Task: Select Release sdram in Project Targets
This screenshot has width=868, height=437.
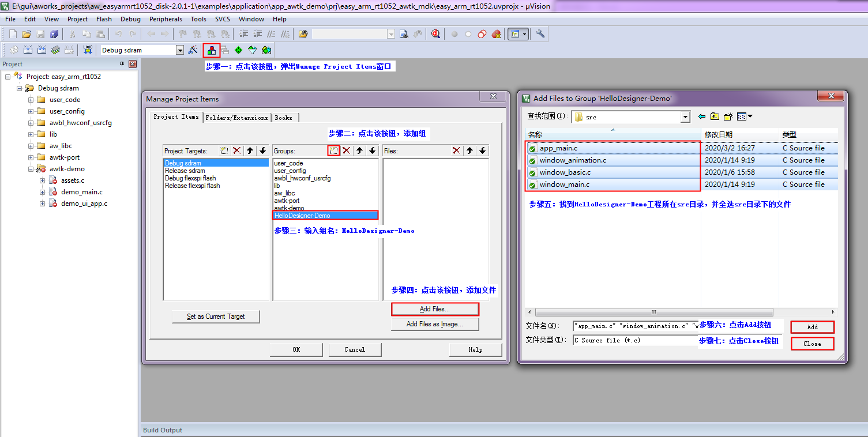Action: 185,171
